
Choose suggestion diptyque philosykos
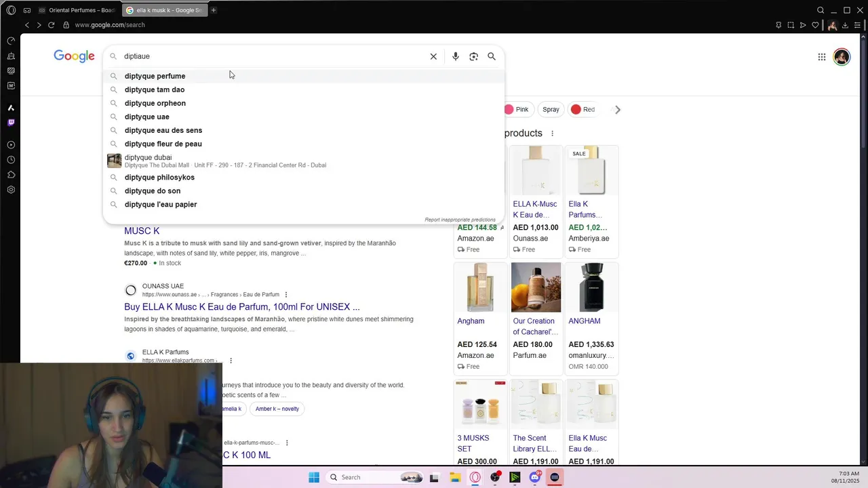(x=304, y=178)
